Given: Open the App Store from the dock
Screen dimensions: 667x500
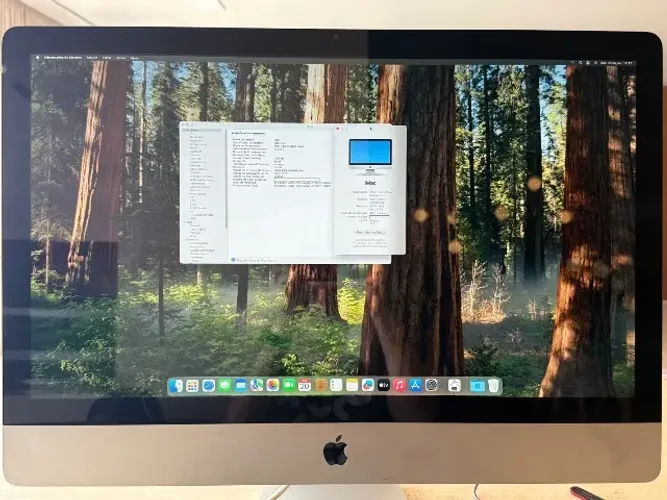Looking at the screenshot, I should tap(415, 386).
